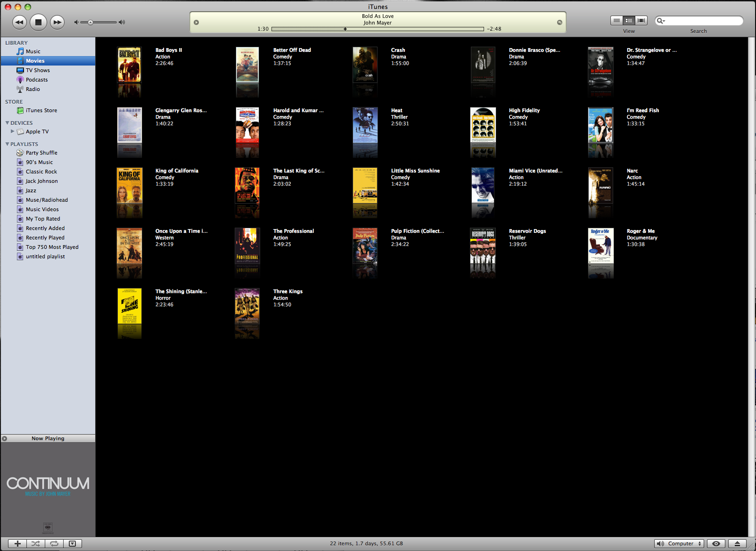This screenshot has height=551, width=756.
Task: Open the Party Shuffle playlist
Action: [41, 153]
